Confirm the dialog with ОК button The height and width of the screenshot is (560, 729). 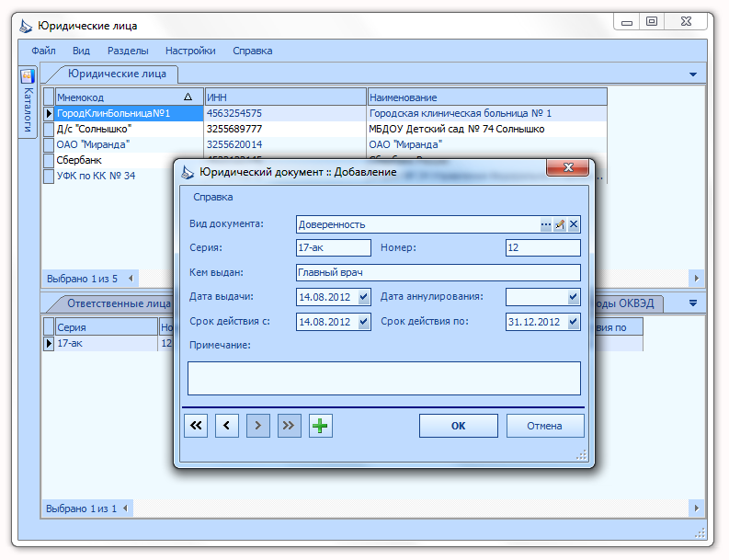click(459, 426)
